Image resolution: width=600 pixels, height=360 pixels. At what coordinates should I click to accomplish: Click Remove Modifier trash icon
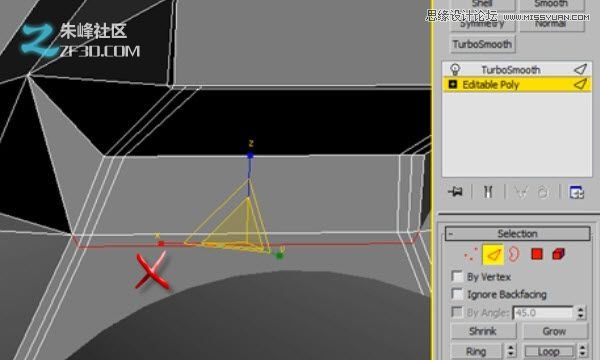click(544, 192)
